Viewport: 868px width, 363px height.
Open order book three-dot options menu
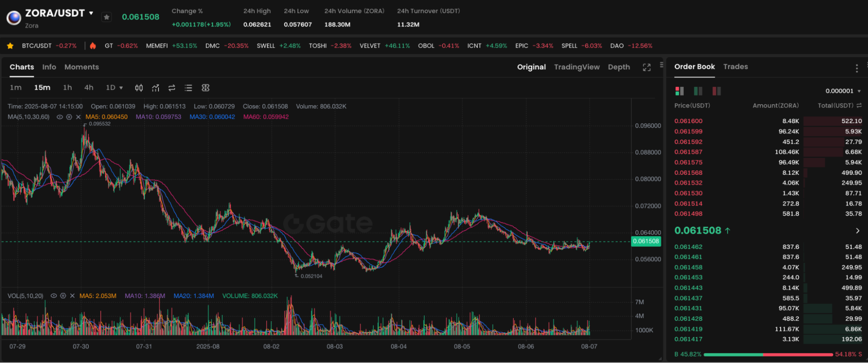click(856, 68)
